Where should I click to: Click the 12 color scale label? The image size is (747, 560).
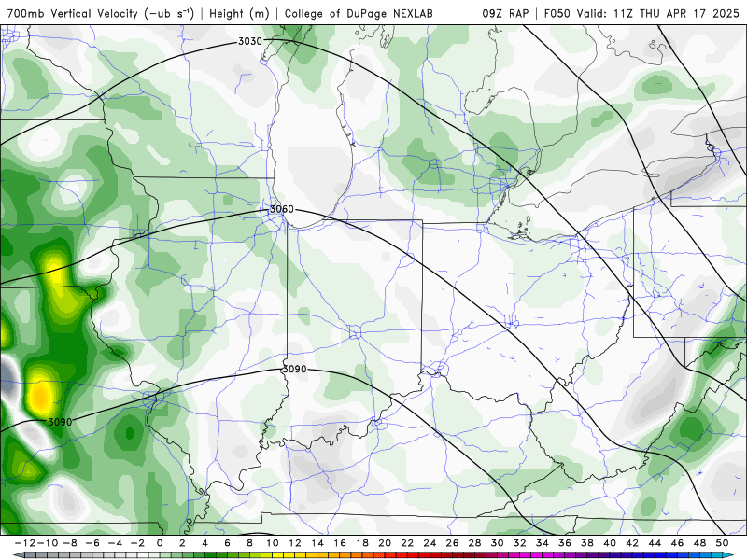[295, 543]
